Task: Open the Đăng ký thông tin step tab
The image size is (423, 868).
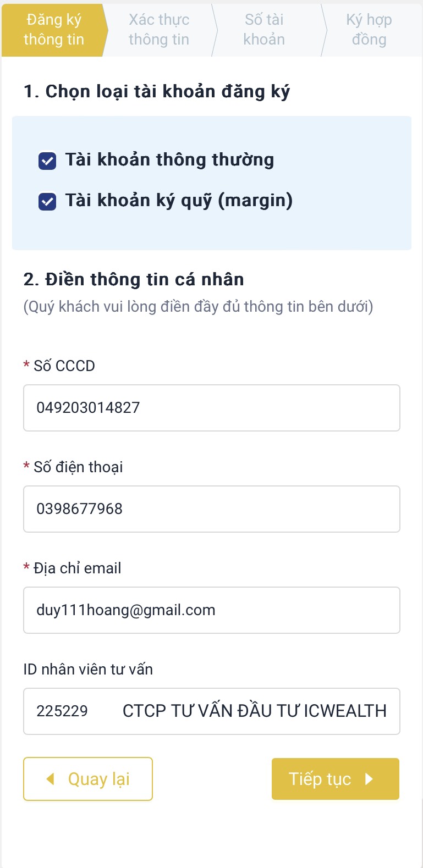Action: click(x=54, y=30)
